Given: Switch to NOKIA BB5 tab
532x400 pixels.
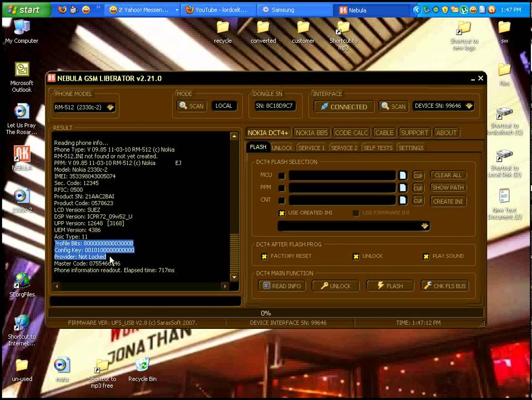Looking at the screenshot, I should tap(312, 133).
